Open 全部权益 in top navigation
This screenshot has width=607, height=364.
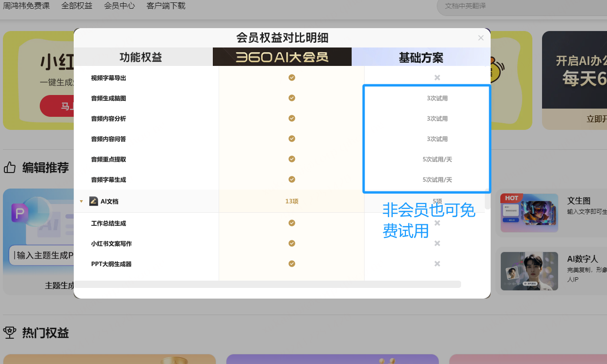(x=77, y=6)
